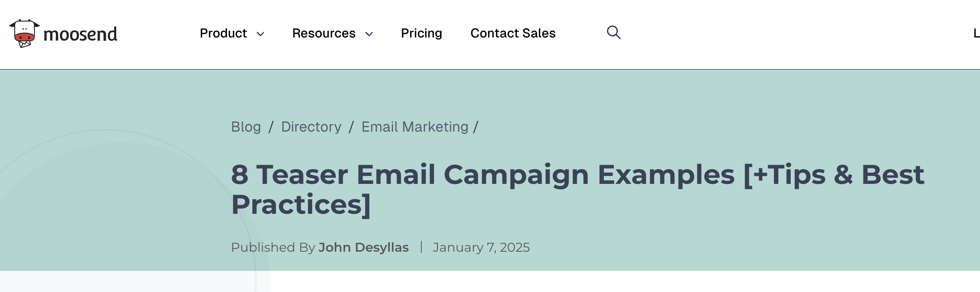Open the Directory breadcrumb link
The image size is (980, 292).
[311, 127]
